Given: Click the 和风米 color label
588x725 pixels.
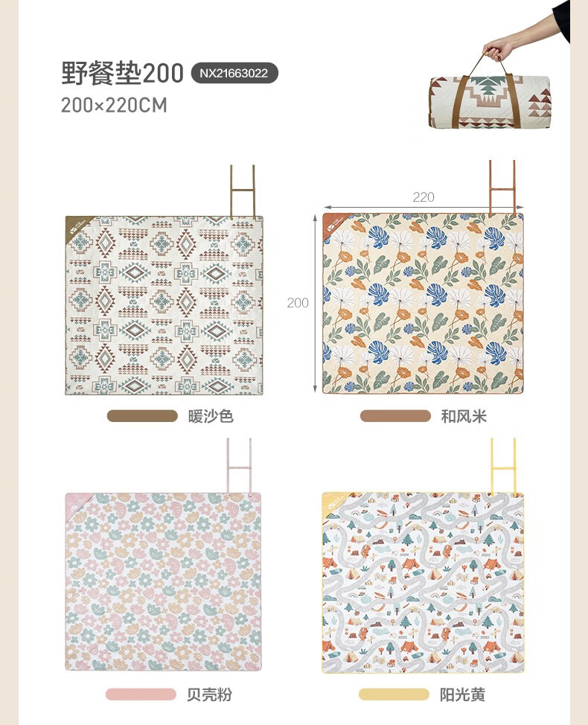Looking at the screenshot, I should 464,416.
